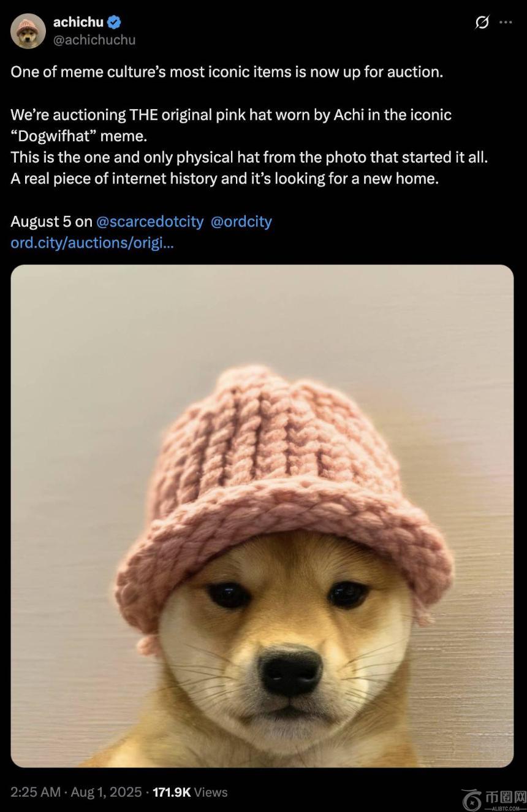
Task: Click the 2:25 AM timestamp
Action: (x=36, y=792)
